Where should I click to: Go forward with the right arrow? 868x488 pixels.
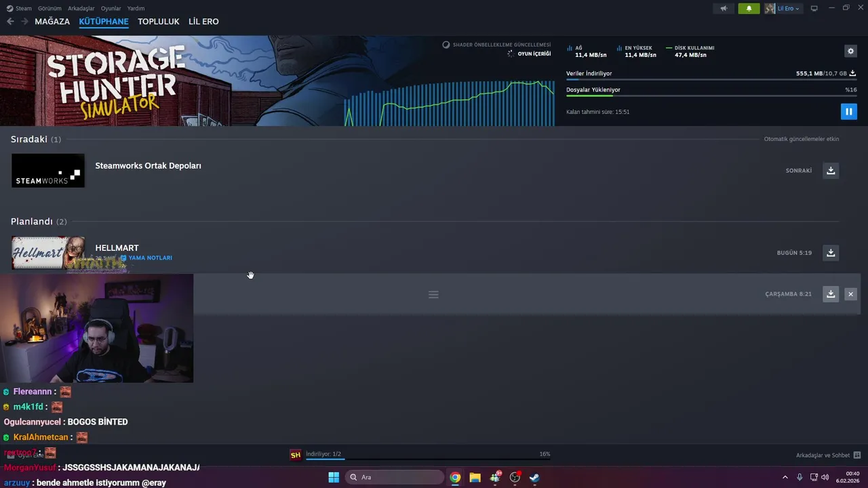24,22
